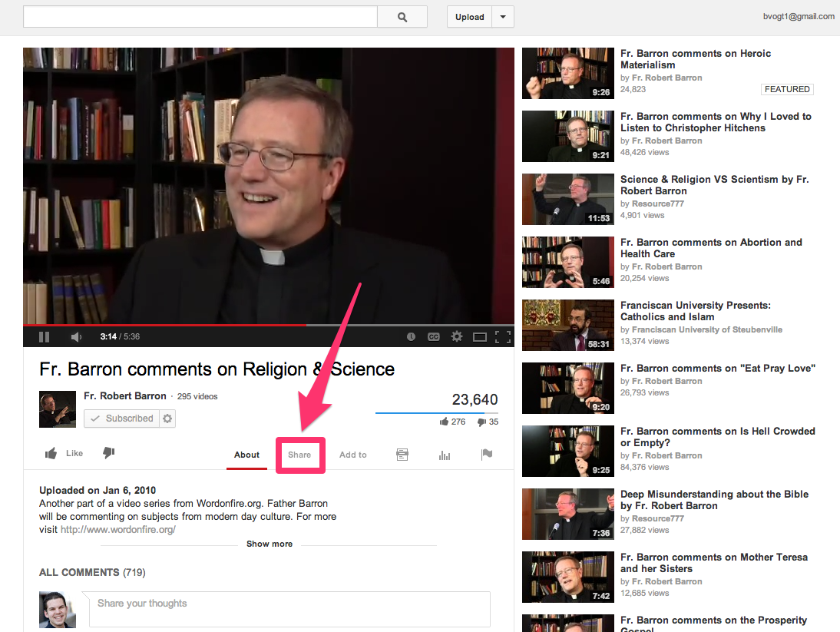
Task: Open the Fr. Robert Barron channel link
Action: coord(125,395)
